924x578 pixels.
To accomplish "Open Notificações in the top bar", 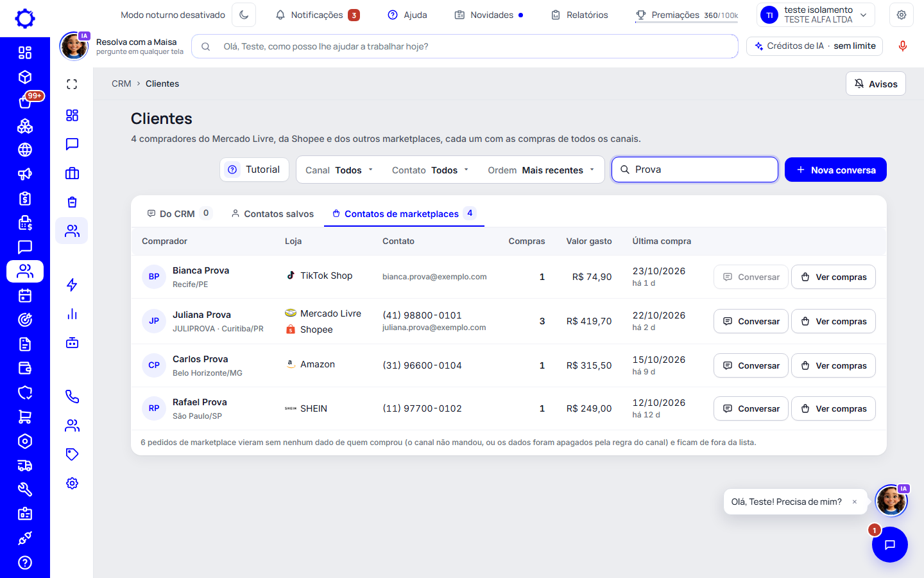I will 318,15.
